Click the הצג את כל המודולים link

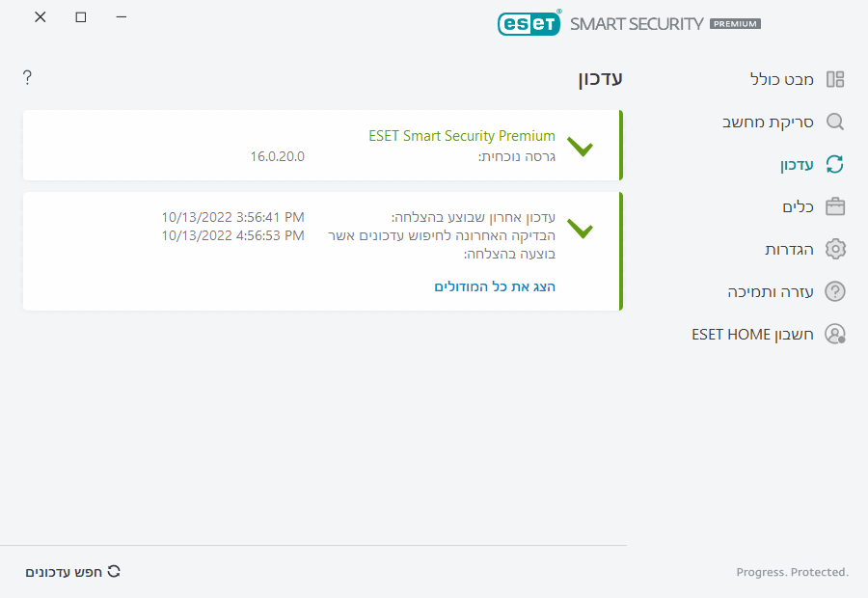[x=495, y=286]
